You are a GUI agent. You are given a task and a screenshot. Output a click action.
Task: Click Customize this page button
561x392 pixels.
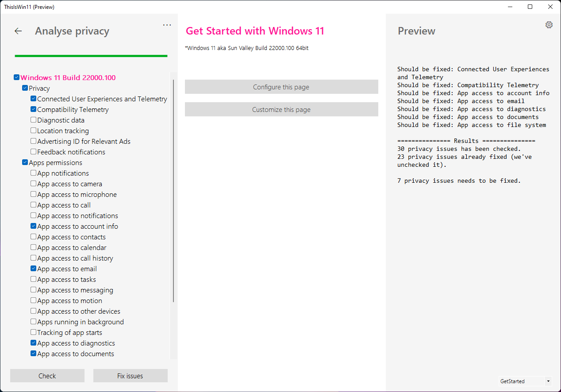281,109
